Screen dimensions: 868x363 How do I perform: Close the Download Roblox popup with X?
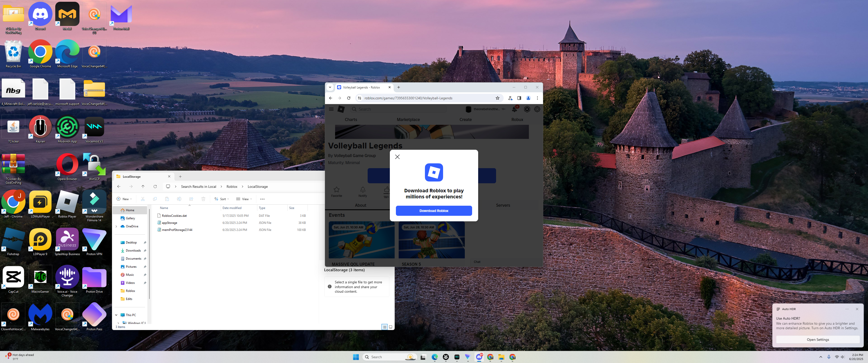397,157
